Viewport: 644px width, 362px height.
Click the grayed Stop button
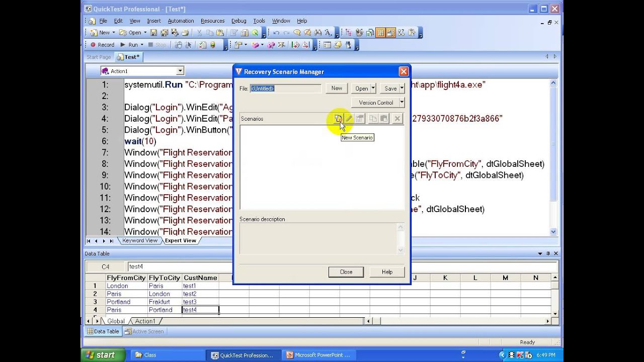pos(157,45)
